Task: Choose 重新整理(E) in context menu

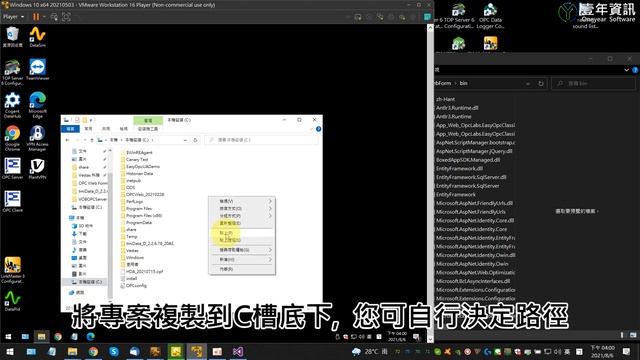Action: pos(242,223)
